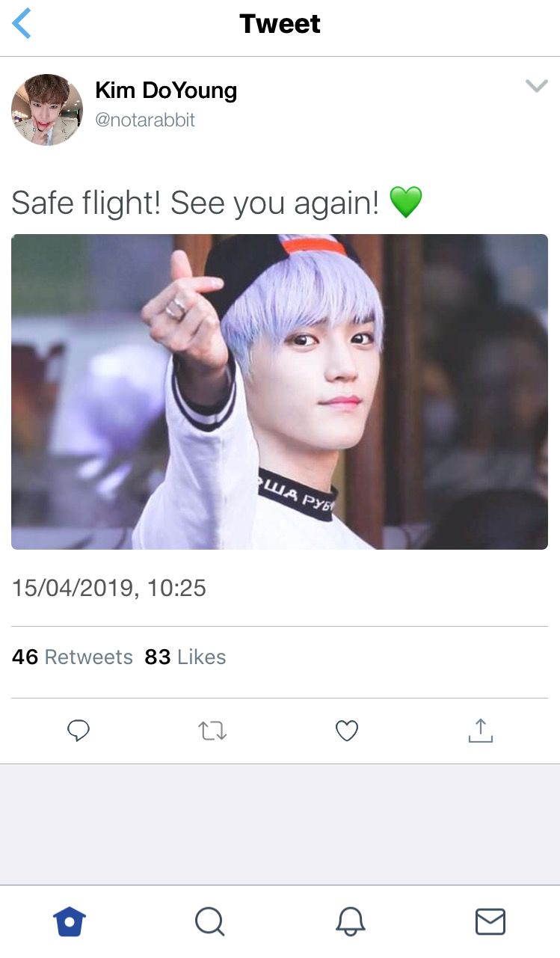Retweet using the arrows icon
The image size is (560, 958).
pyautogui.click(x=212, y=731)
